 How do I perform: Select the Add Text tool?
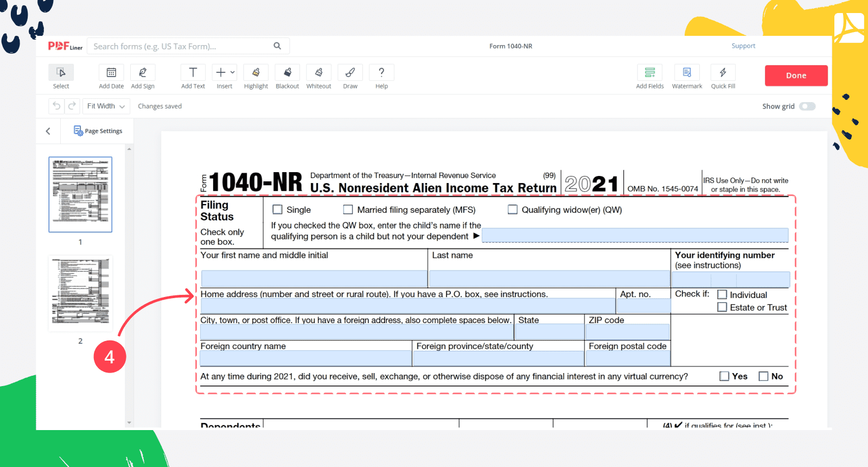[193, 73]
